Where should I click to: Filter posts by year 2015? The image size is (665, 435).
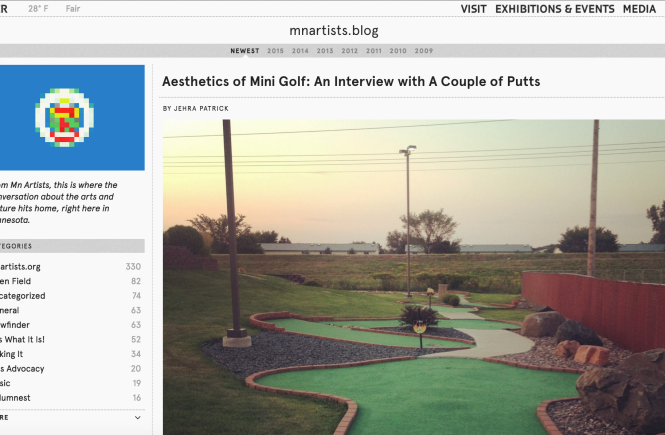275,51
